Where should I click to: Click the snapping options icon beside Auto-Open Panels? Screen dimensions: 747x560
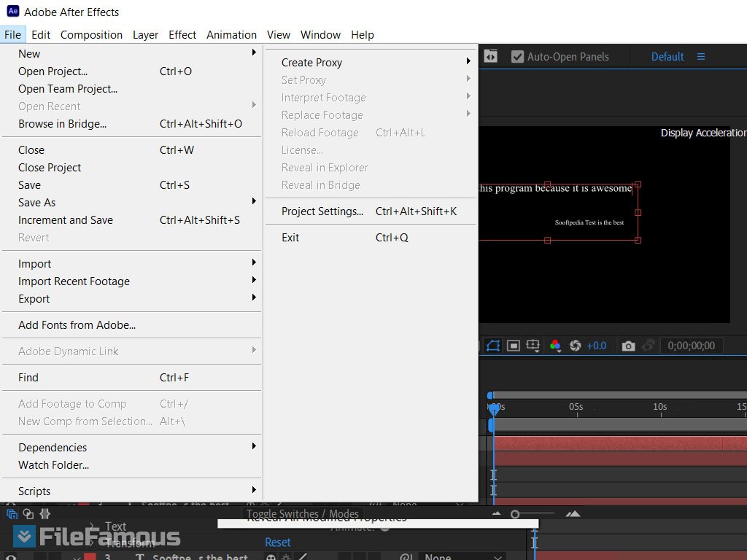click(x=491, y=57)
